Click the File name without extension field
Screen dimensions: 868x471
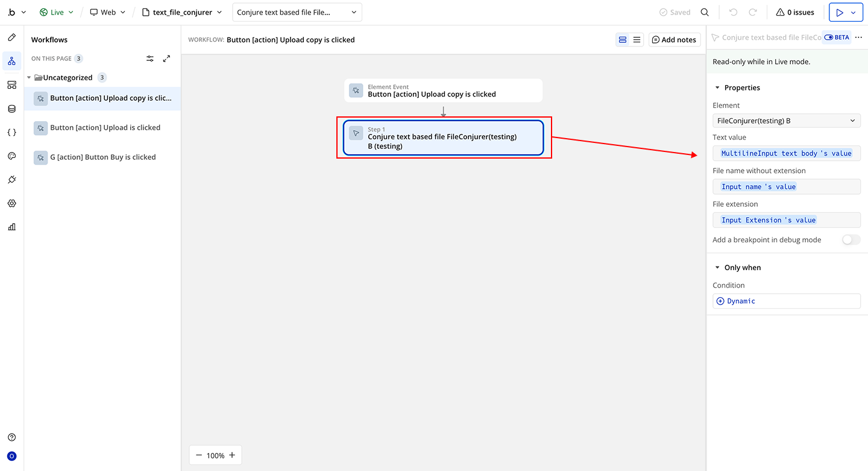787,186
